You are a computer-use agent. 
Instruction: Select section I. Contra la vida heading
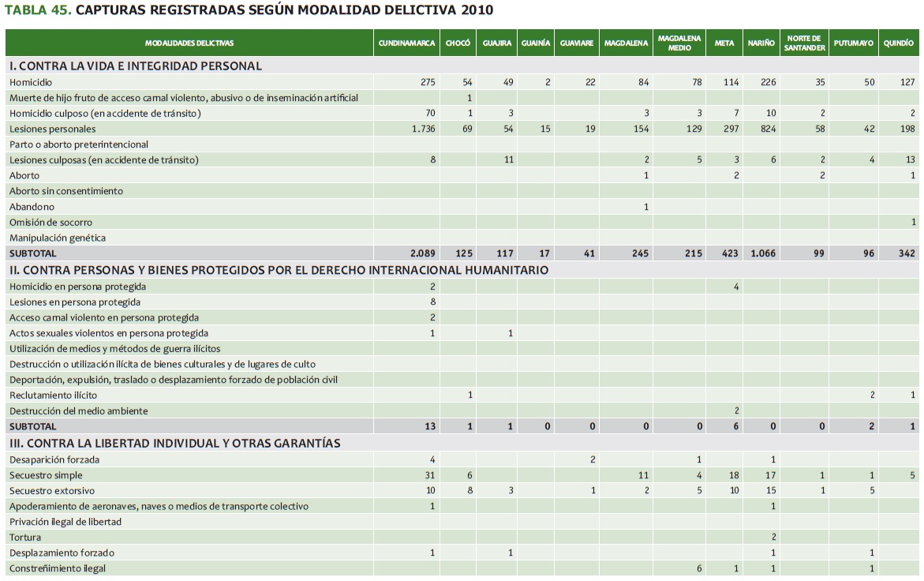tap(135, 66)
